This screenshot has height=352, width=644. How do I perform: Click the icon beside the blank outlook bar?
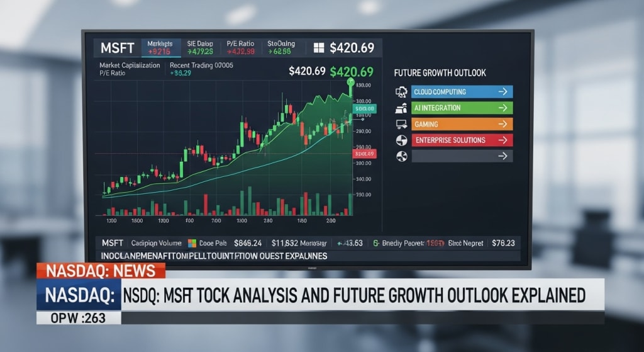(401, 156)
